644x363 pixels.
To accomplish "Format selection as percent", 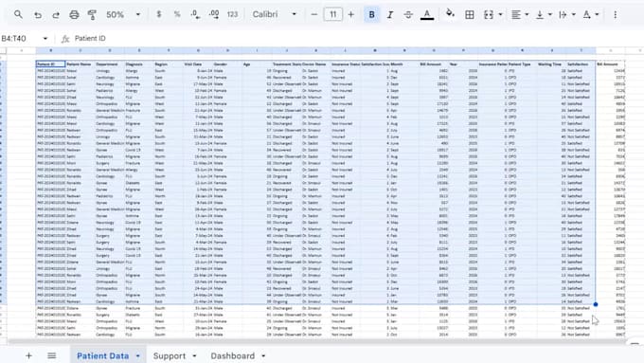I will click(177, 14).
